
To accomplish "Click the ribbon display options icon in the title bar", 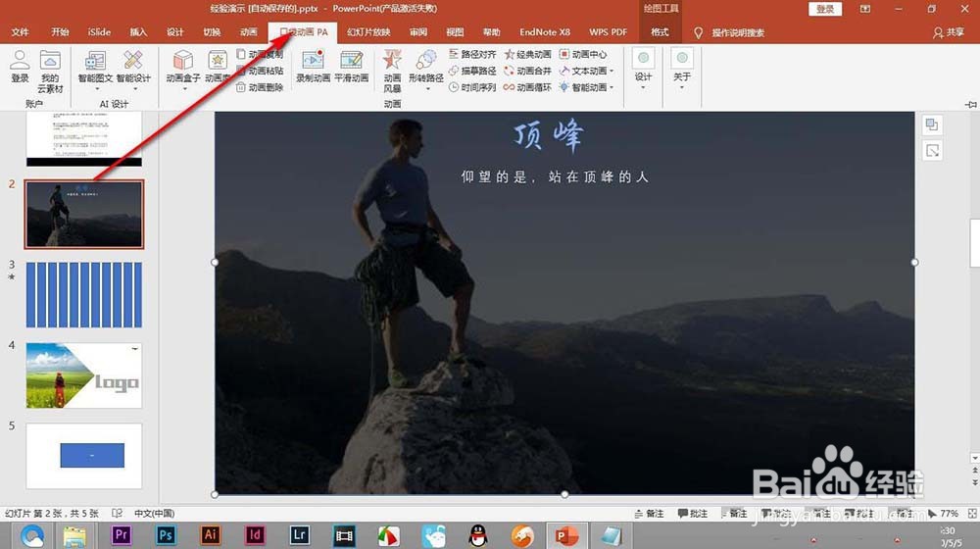I will [865, 9].
